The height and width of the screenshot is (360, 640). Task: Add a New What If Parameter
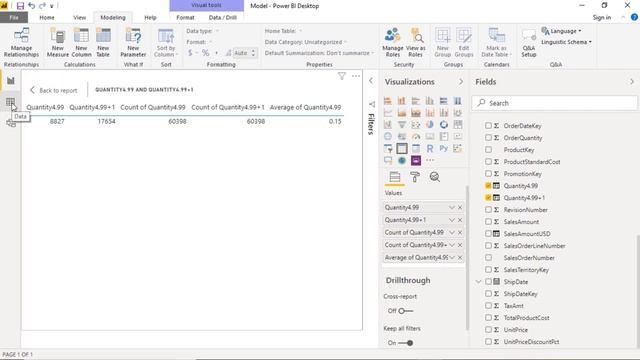click(x=133, y=42)
